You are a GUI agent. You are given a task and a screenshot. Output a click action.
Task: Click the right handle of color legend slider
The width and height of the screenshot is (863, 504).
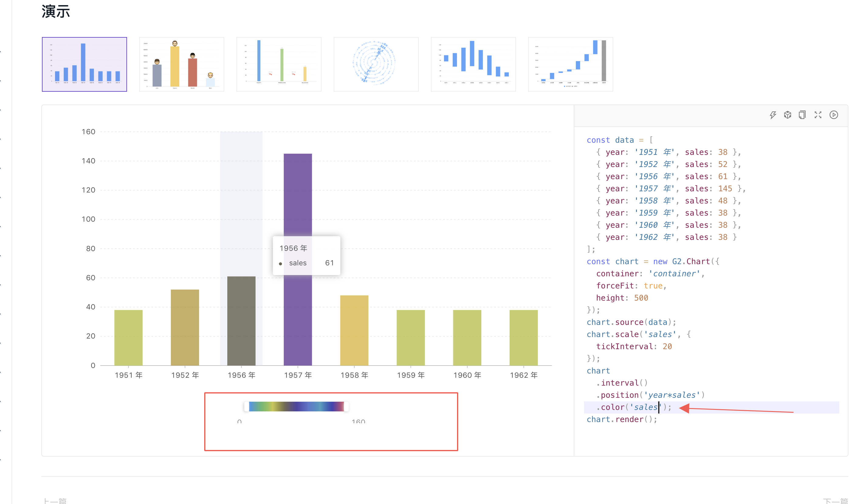(x=346, y=407)
